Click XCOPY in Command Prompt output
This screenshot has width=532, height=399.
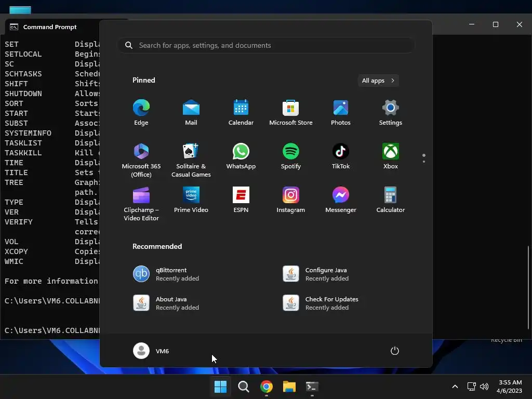pyautogui.click(x=16, y=251)
